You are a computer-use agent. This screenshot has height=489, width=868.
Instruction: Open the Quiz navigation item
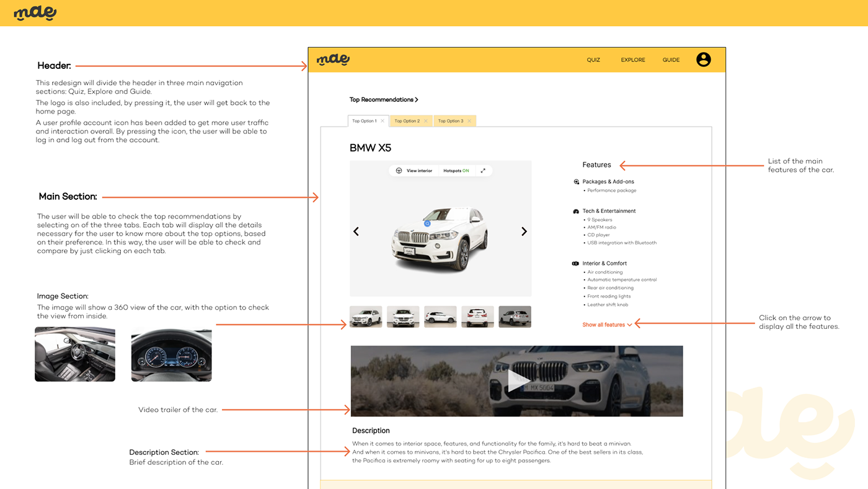click(593, 60)
